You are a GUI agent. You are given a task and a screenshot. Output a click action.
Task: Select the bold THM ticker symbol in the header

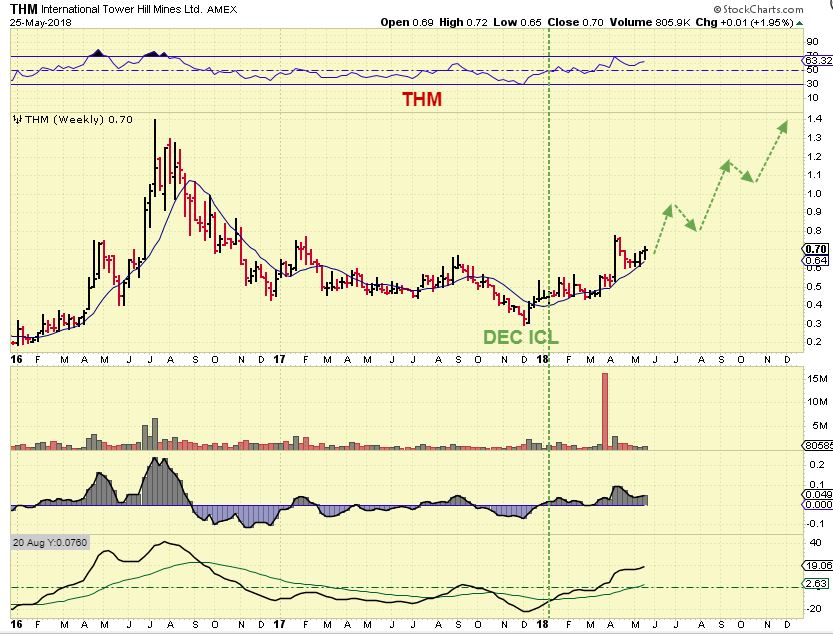tap(24, 9)
